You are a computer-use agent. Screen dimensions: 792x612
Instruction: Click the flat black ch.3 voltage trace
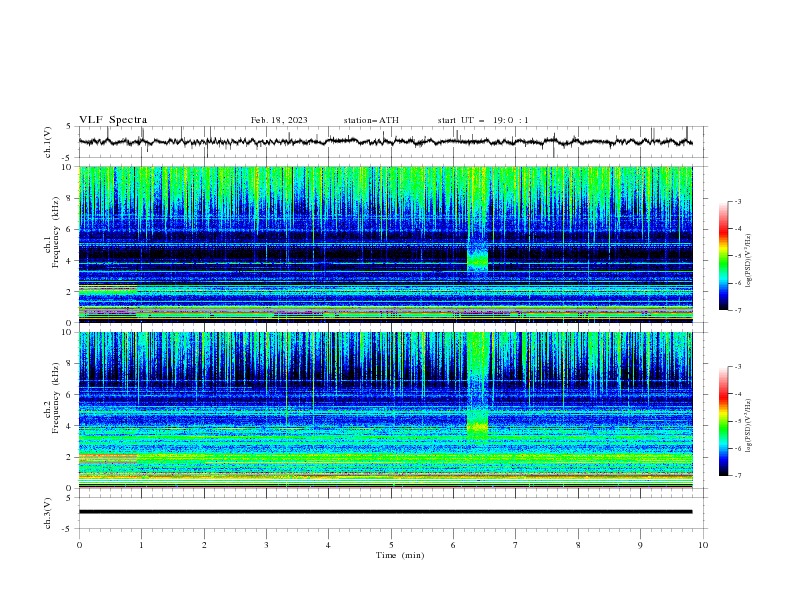385,512
